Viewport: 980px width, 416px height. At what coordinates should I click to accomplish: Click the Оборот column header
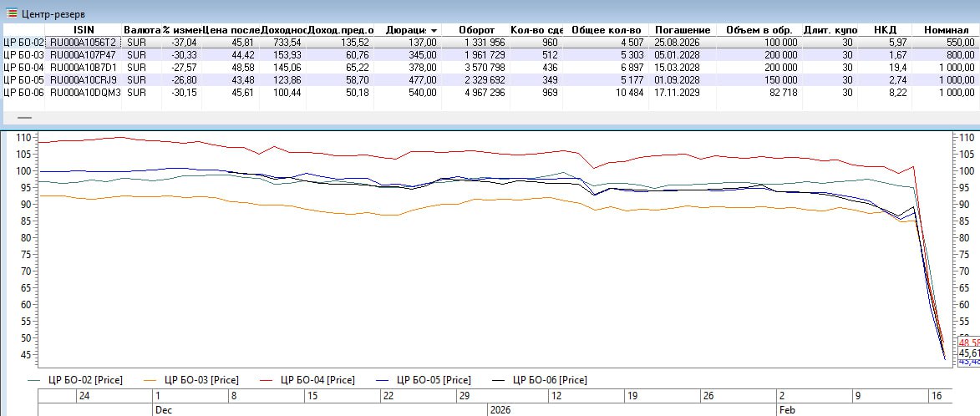(476, 30)
